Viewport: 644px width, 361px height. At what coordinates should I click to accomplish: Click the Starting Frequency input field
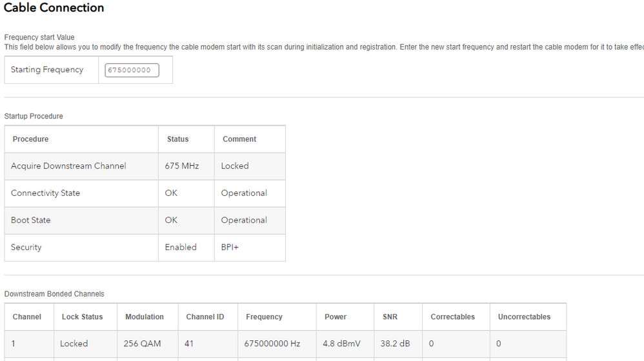[132, 70]
